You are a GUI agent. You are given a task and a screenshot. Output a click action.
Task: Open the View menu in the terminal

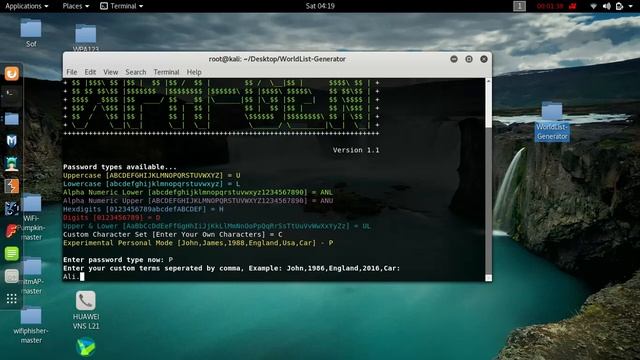tap(111, 72)
